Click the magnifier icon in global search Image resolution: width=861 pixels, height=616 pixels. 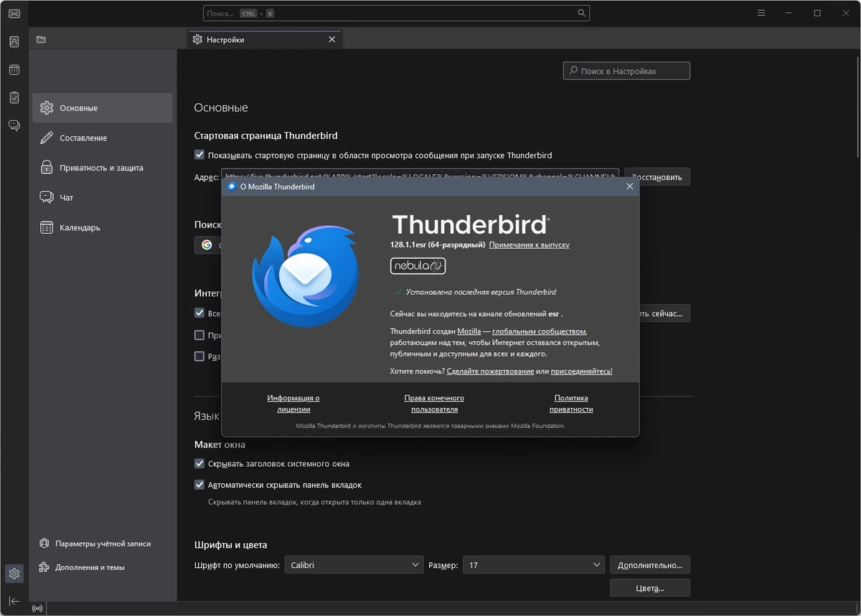[582, 14]
